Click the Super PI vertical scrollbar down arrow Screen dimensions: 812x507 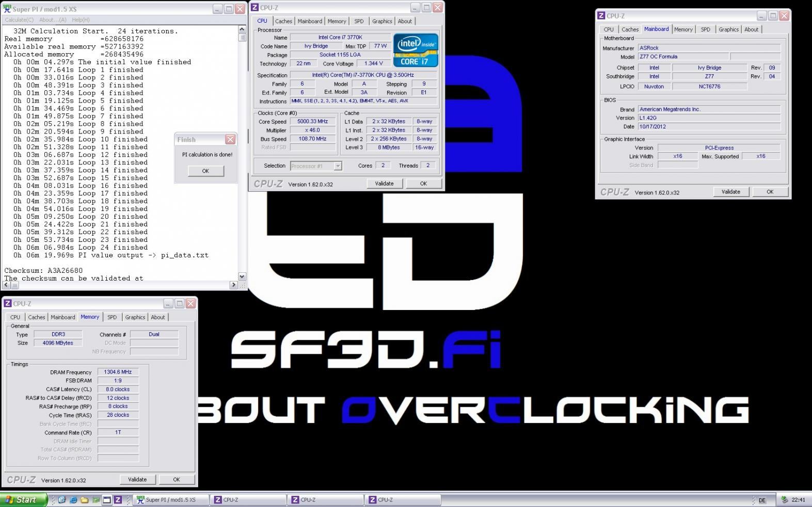pos(242,276)
